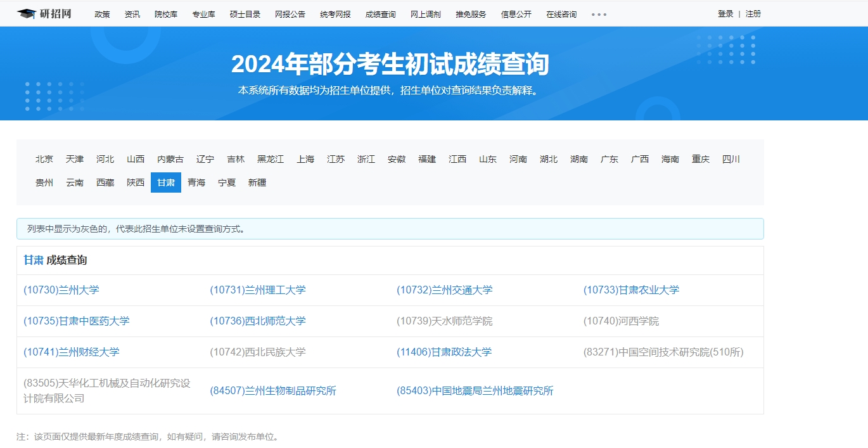Image resolution: width=868 pixels, height=448 pixels.
Task: Open 资讯 in the top navigation
Action: pos(132,14)
